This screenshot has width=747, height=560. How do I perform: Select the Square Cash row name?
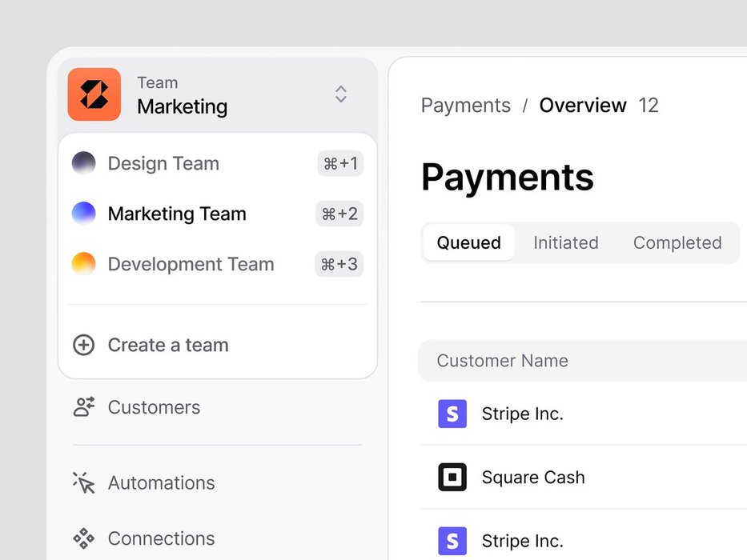pos(533,477)
